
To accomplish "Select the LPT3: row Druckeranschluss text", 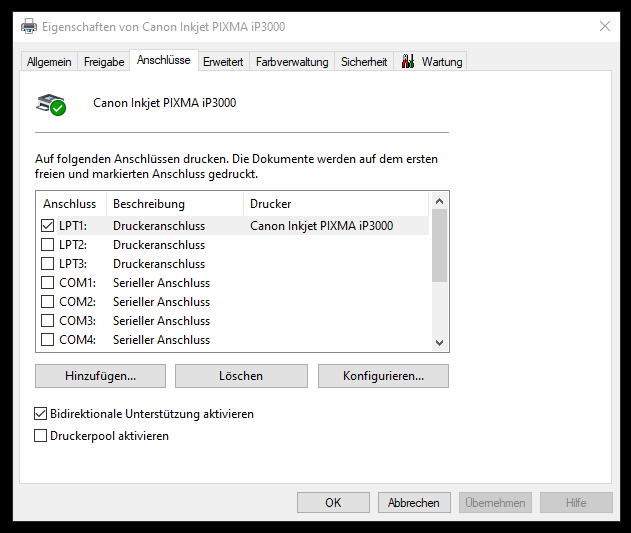I will pyautogui.click(x=159, y=264).
